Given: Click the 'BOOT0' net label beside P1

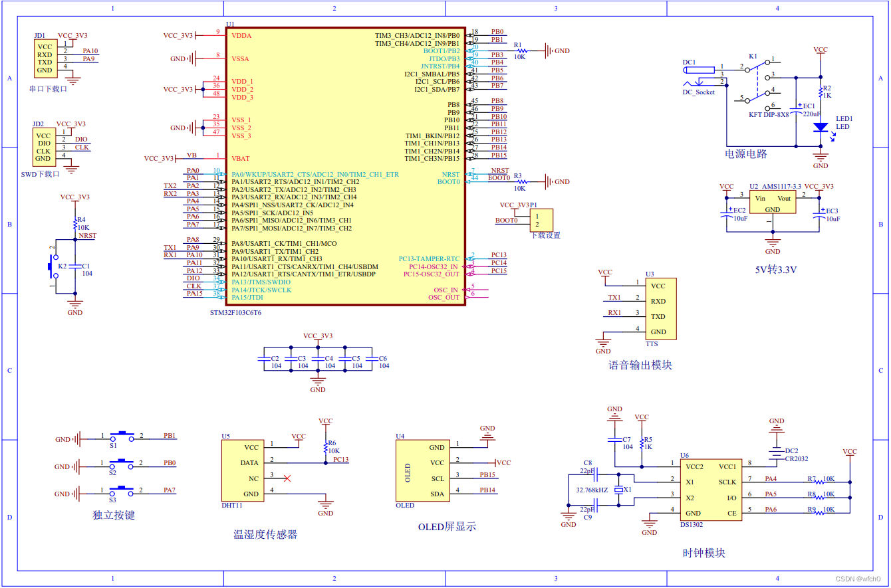Looking at the screenshot, I should pyautogui.click(x=506, y=221).
